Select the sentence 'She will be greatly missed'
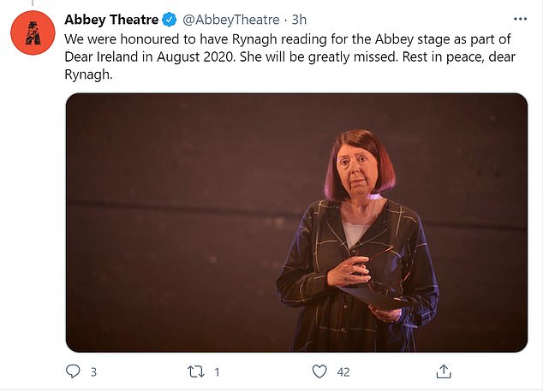Image resolution: width=543 pixels, height=392 pixels. coord(319,56)
